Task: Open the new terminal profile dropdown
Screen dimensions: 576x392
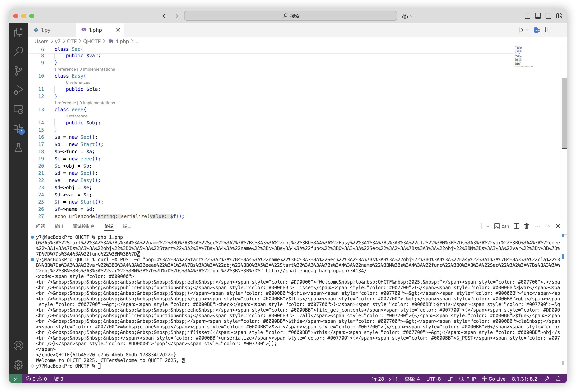Action: pos(488,226)
